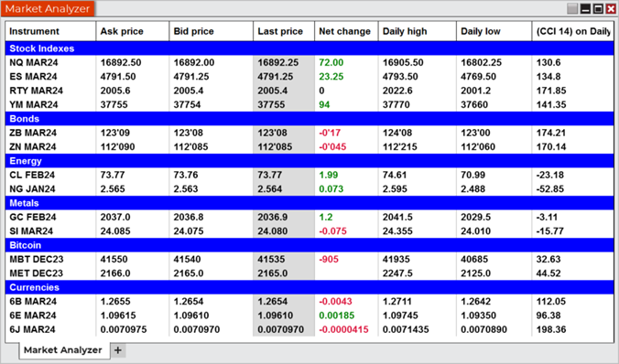Click MBT net change -905

pos(329,259)
